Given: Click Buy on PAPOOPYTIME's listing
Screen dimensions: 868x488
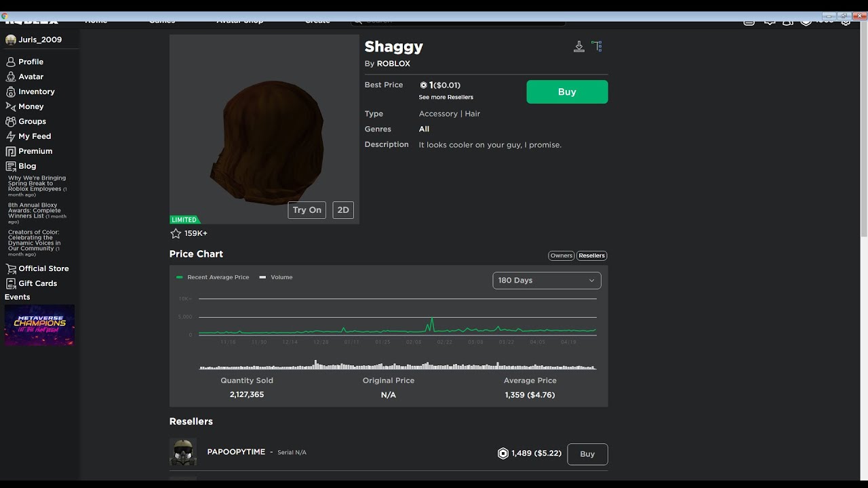Looking at the screenshot, I should coord(587,454).
